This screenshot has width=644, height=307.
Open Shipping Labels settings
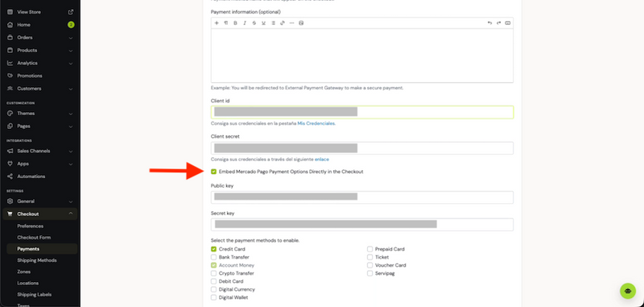pos(35,294)
